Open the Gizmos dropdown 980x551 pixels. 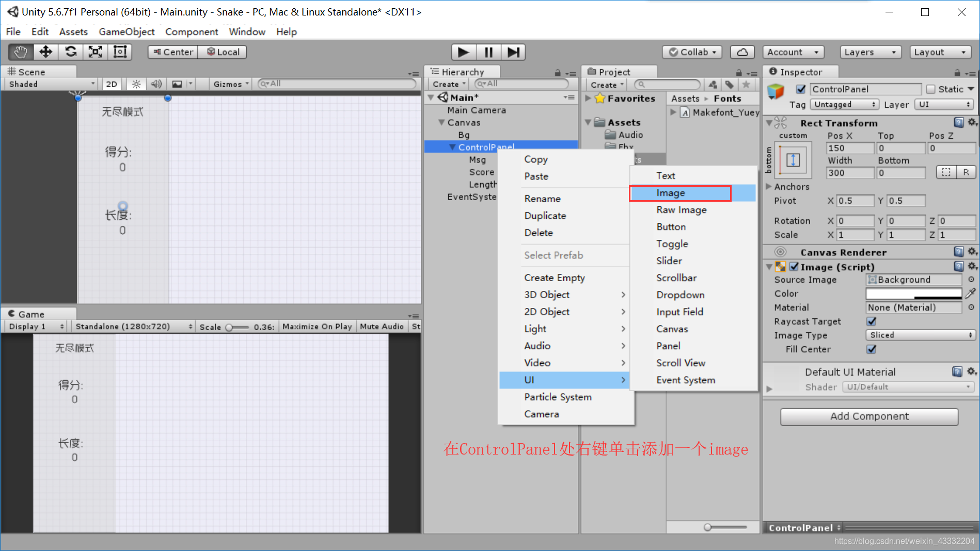tap(231, 84)
